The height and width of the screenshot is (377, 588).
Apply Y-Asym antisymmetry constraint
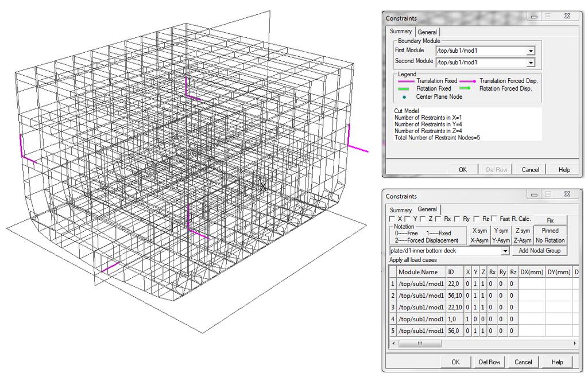[x=501, y=240]
